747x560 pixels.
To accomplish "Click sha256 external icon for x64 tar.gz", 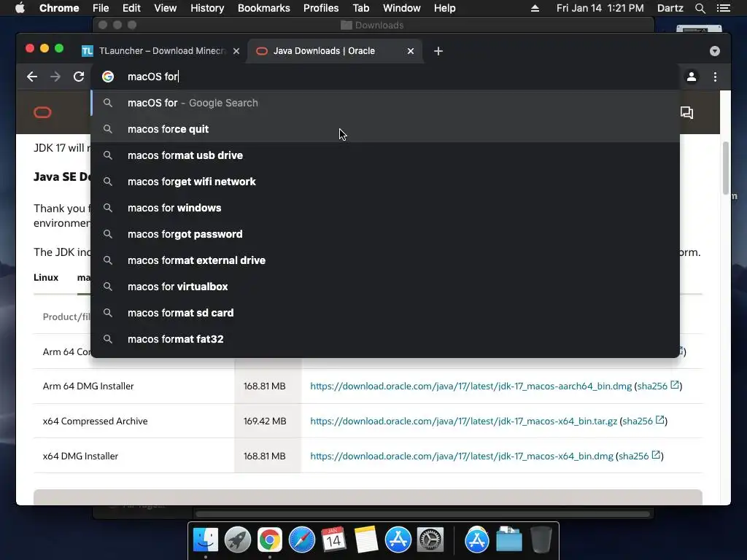I will pyautogui.click(x=659, y=420).
